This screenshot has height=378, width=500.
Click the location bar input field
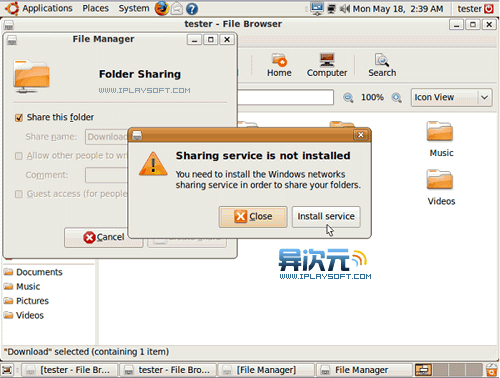[286, 97]
